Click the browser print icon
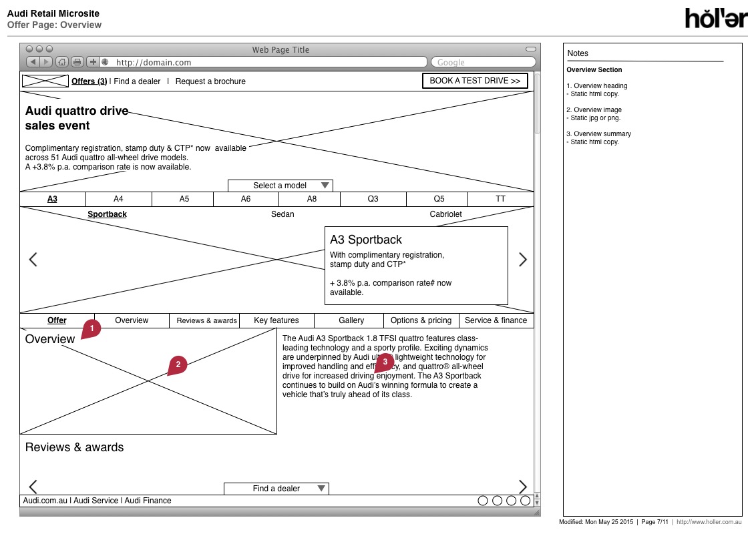 pos(77,61)
